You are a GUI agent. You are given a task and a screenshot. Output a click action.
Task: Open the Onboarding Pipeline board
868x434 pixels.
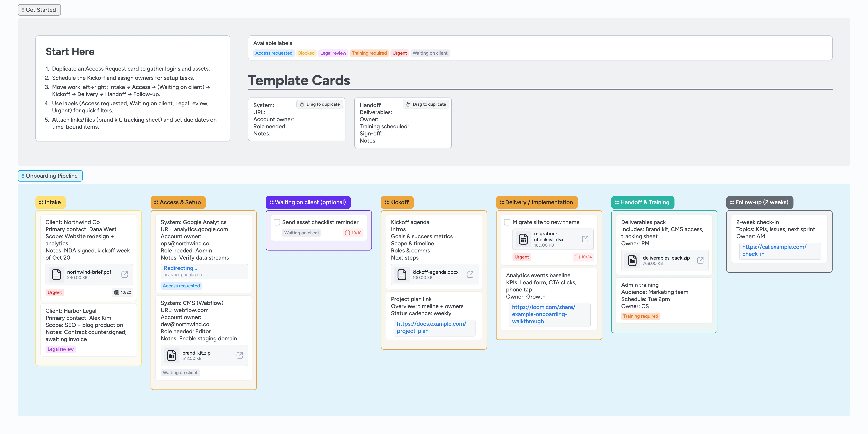[50, 176]
